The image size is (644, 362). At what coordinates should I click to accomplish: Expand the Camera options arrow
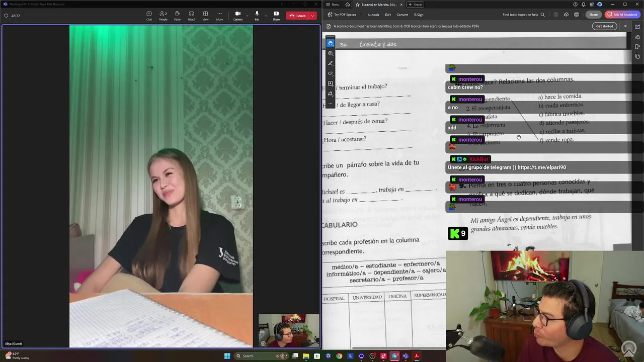pos(247,16)
